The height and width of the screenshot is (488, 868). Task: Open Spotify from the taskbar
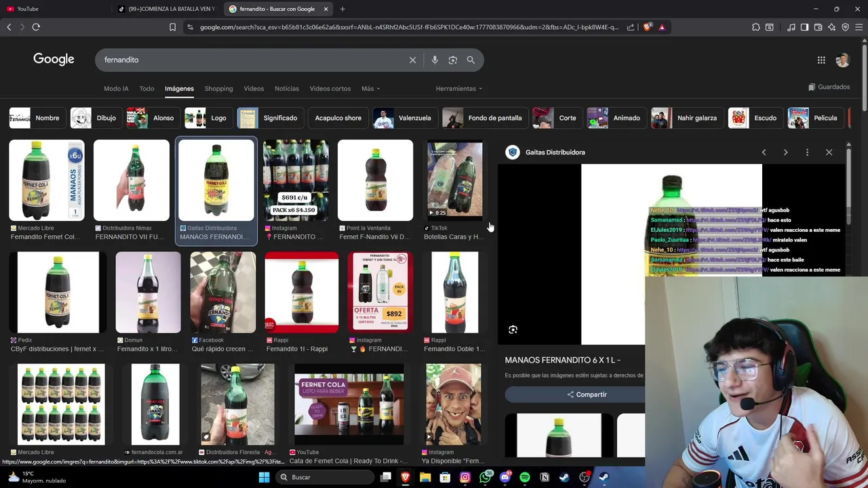tap(525, 477)
